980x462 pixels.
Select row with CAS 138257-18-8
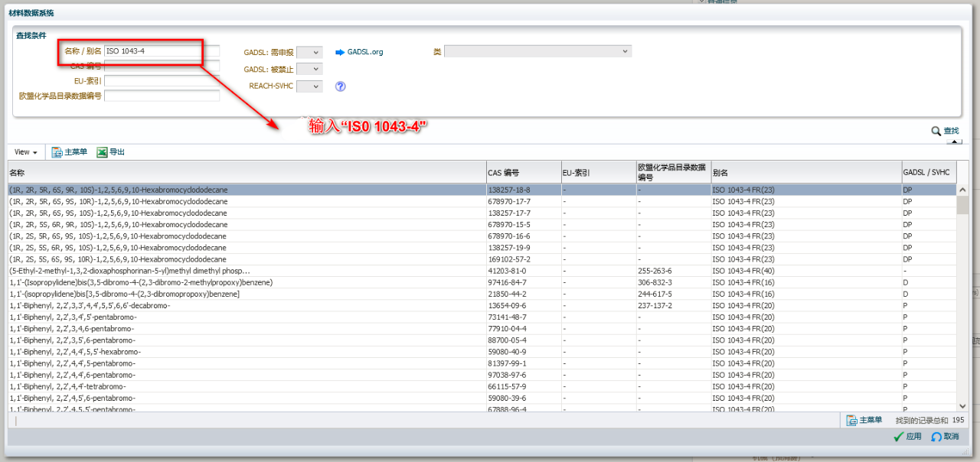click(482, 190)
